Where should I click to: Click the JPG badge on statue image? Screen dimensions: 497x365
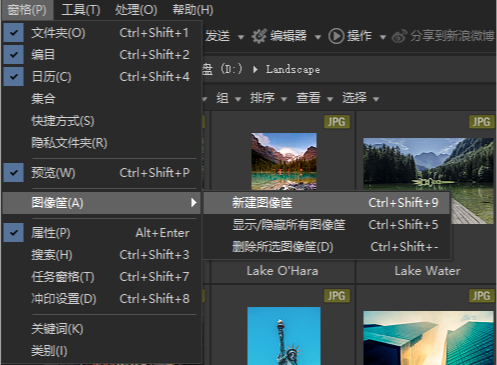337,296
